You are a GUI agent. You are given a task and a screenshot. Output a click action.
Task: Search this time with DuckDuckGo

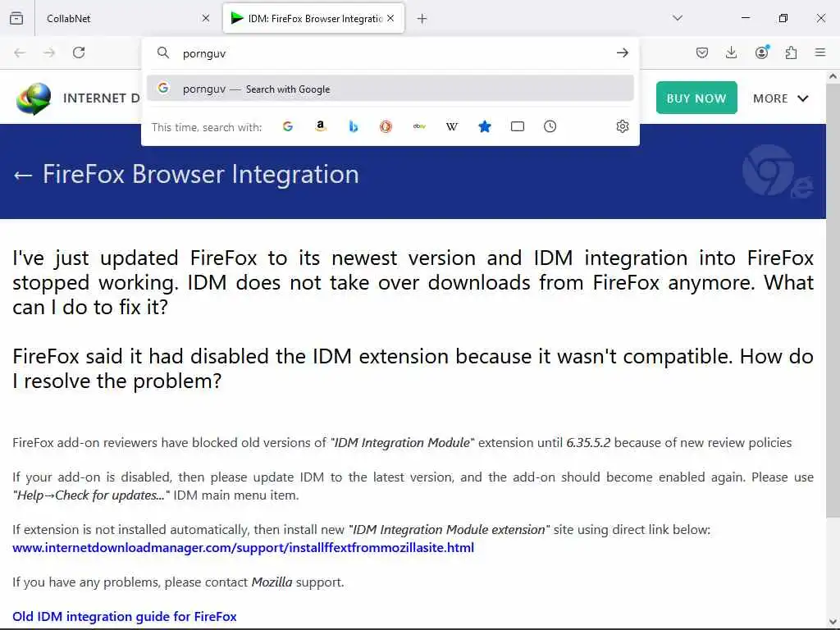(x=386, y=126)
